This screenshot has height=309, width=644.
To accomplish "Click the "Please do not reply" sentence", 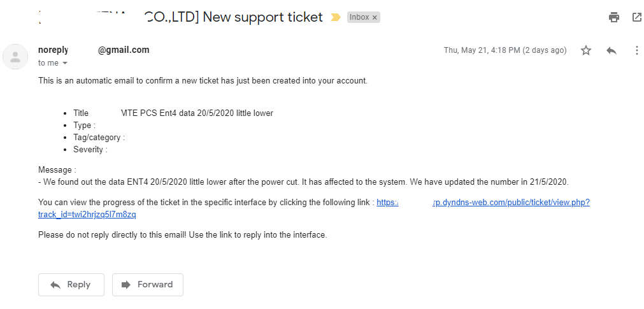I will [182, 234].
